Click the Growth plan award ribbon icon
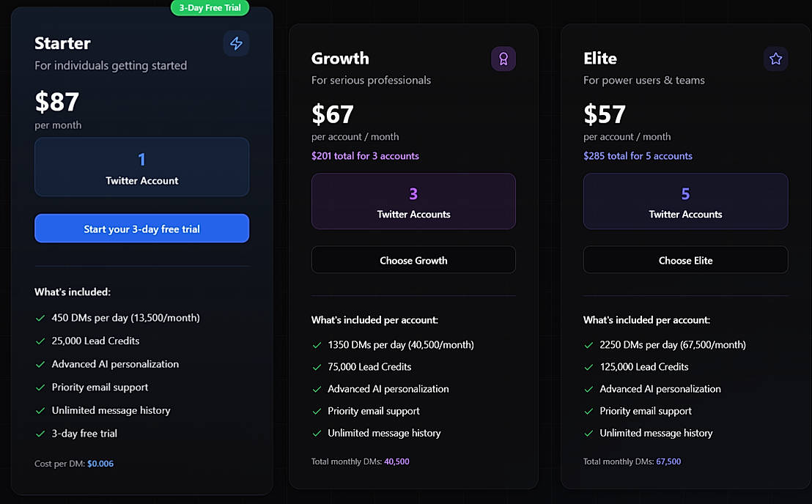 coord(503,59)
